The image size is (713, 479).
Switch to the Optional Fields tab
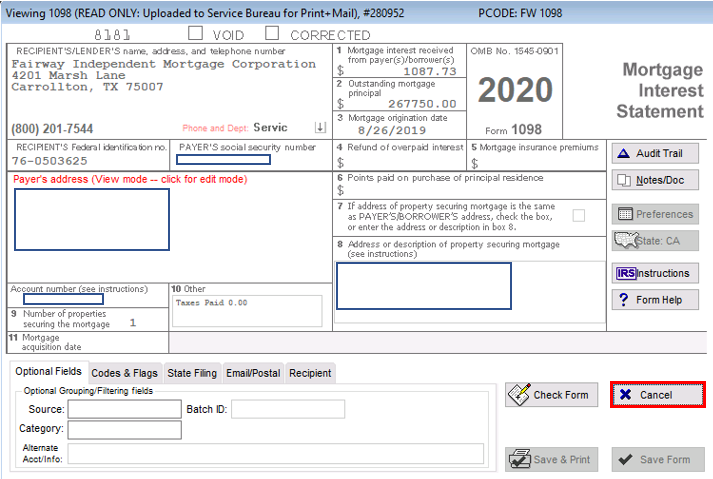coord(49,372)
